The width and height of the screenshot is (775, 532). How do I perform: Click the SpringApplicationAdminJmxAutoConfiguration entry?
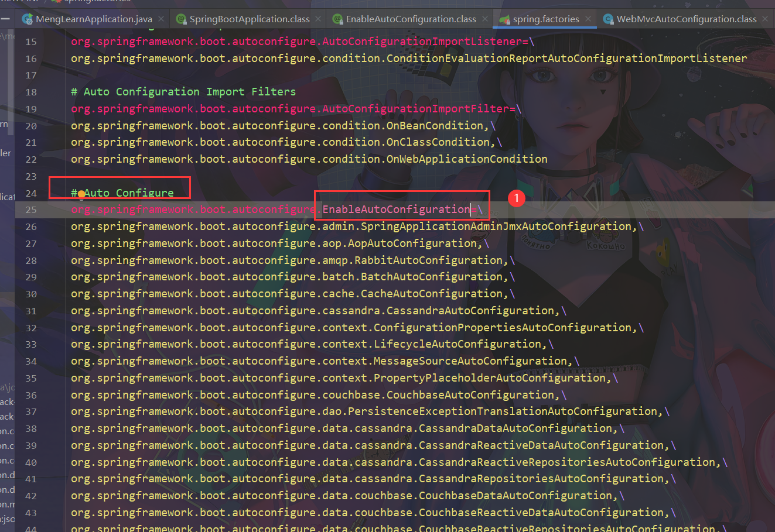496,226
